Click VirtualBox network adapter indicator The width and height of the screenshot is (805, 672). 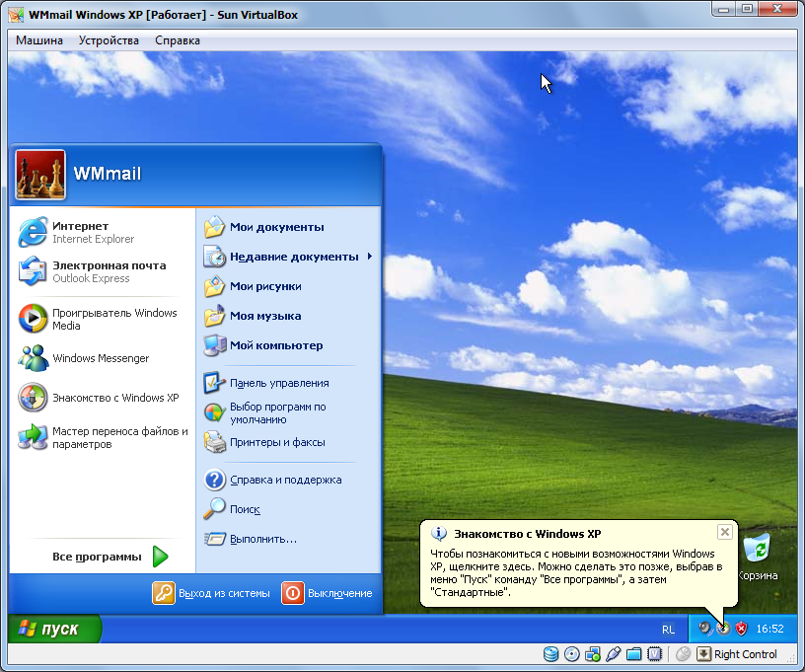[593, 654]
